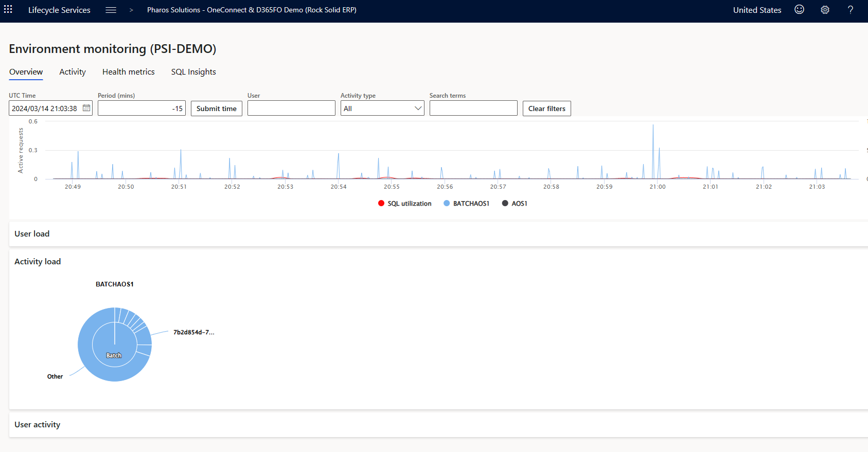Focus the UTC Time date field
Image resolution: width=868 pixels, height=452 pixels.
pos(50,108)
